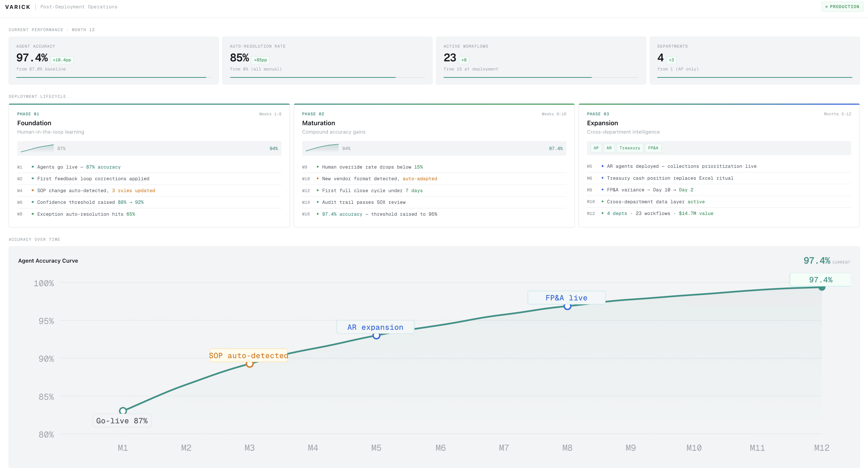Click the +10.4pp change badge
This screenshot has width=868, height=471.
[x=62, y=60]
